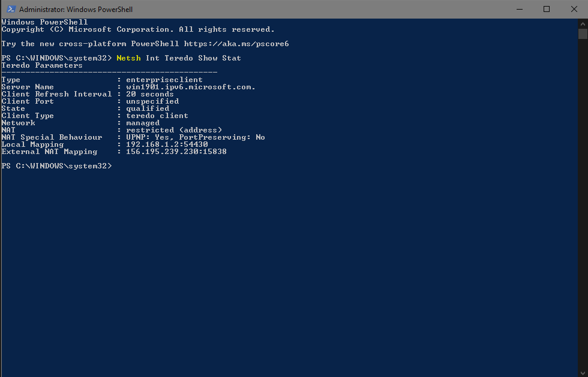
Task: Click the Client Refresh Interval 20 seconds value
Action: coord(149,94)
